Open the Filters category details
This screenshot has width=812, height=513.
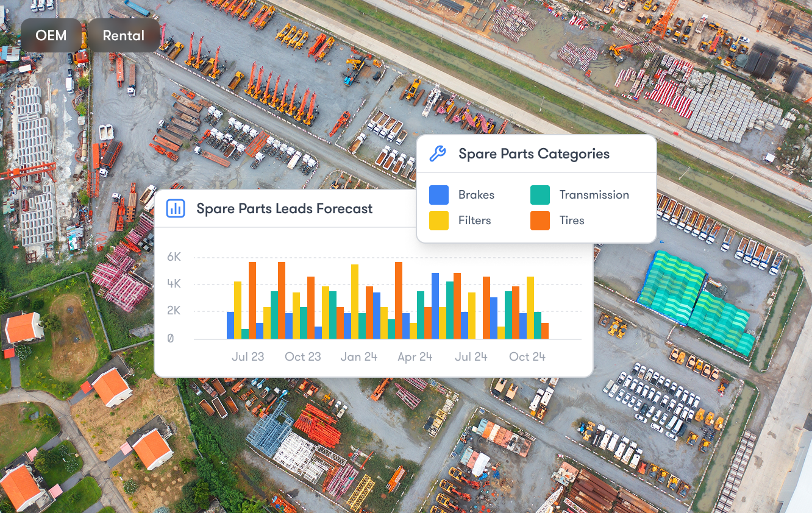coord(476,221)
